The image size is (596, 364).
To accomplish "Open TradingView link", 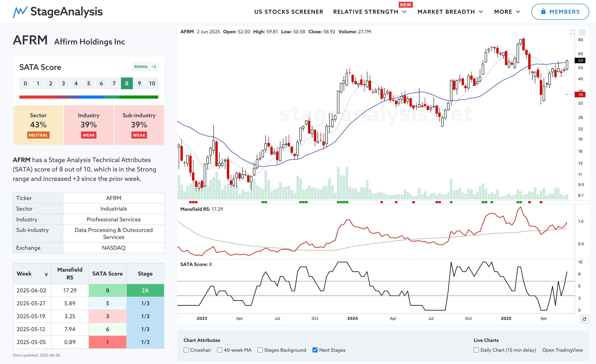I will [x=562, y=350].
